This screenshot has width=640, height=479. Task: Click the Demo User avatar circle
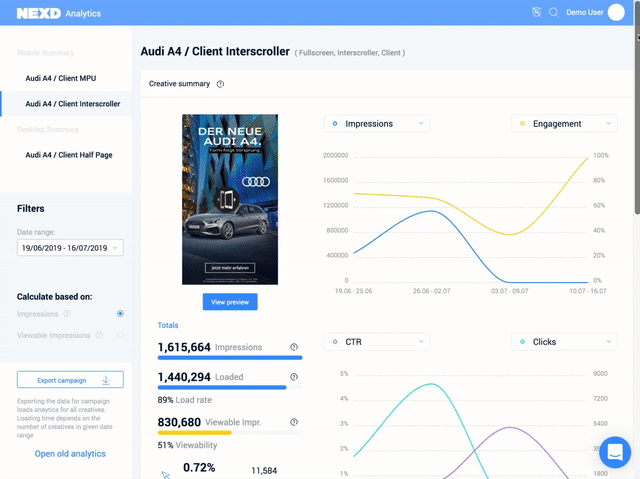point(616,12)
